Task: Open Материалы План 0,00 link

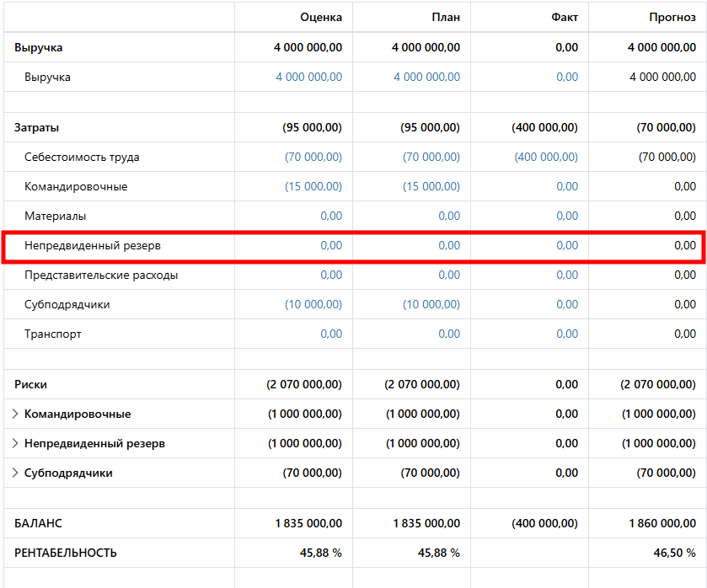Action: tap(449, 216)
